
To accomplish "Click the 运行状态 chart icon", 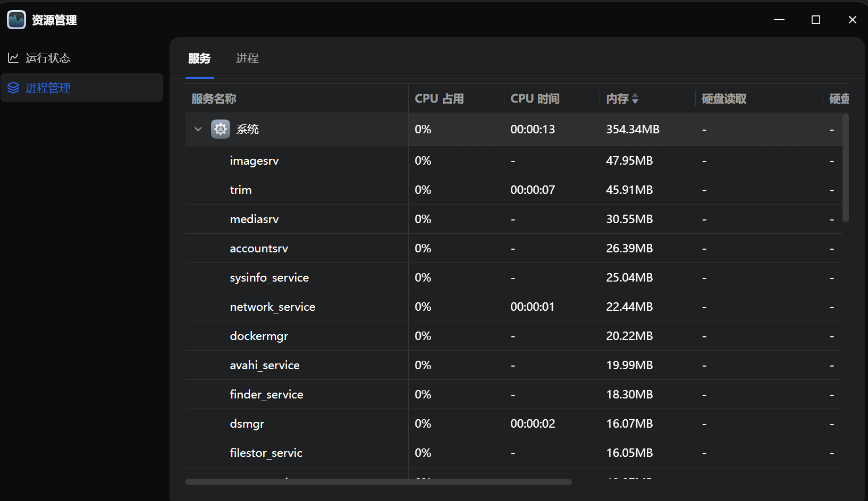I will [13, 58].
